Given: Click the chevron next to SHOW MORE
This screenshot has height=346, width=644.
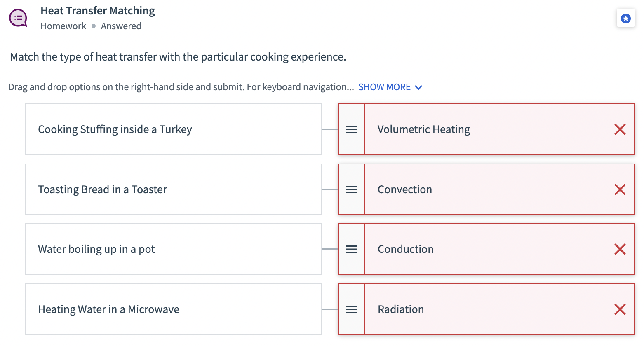Looking at the screenshot, I should tap(418, 87).
